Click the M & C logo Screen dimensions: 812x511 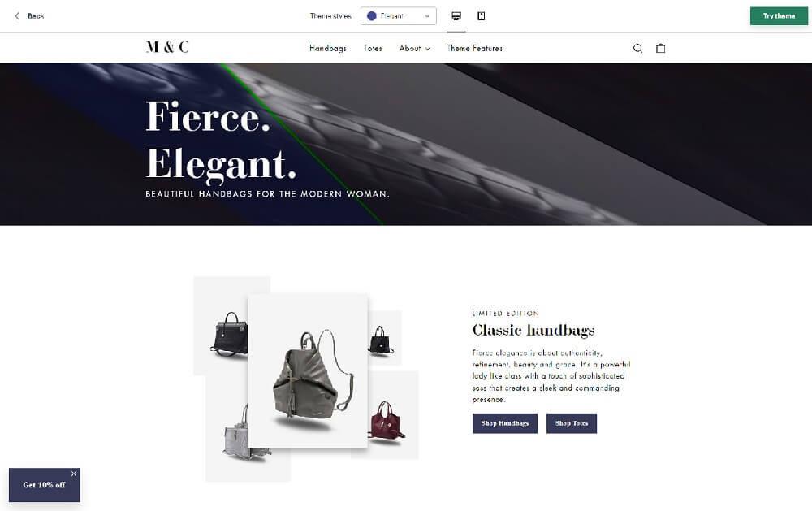pyautogui.click(x=167, y=47)
